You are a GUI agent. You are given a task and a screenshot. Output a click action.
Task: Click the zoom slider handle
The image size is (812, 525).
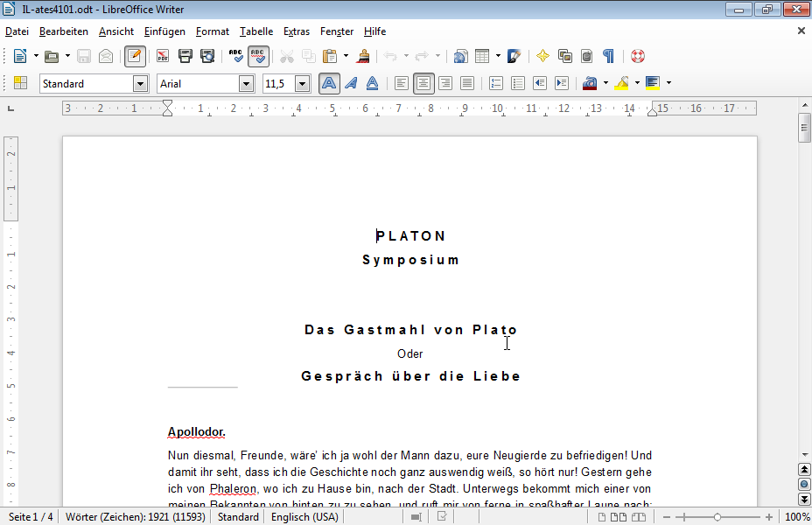[717, 517]
